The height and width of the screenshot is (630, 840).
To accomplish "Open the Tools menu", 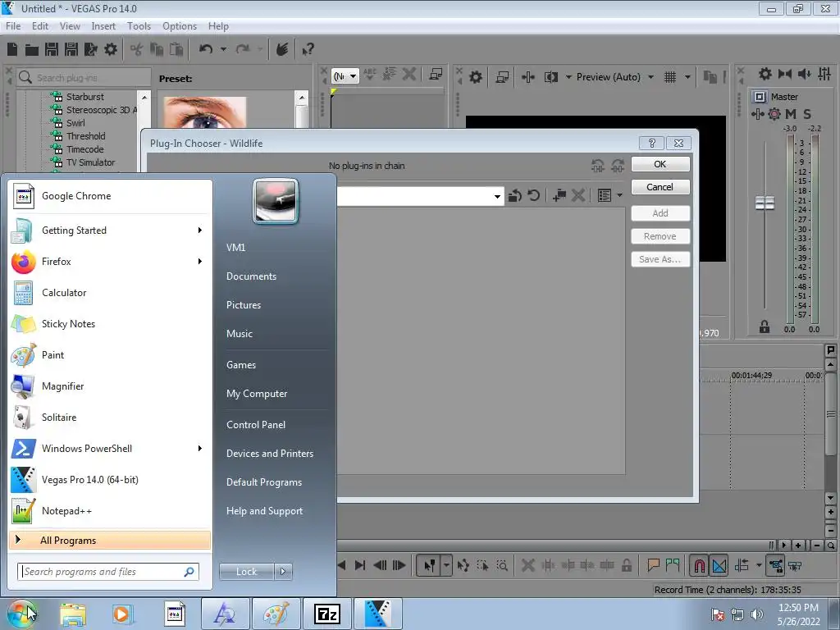I will pos(139,25).
